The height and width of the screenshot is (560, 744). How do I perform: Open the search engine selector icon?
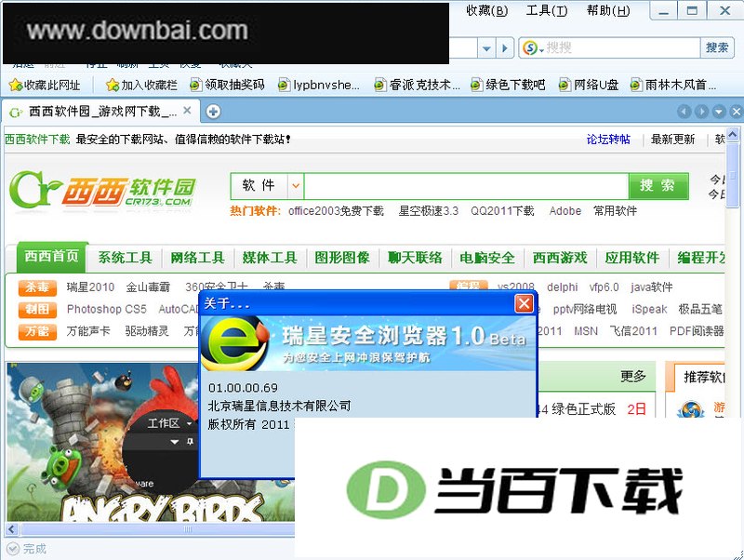pos(532,47)
